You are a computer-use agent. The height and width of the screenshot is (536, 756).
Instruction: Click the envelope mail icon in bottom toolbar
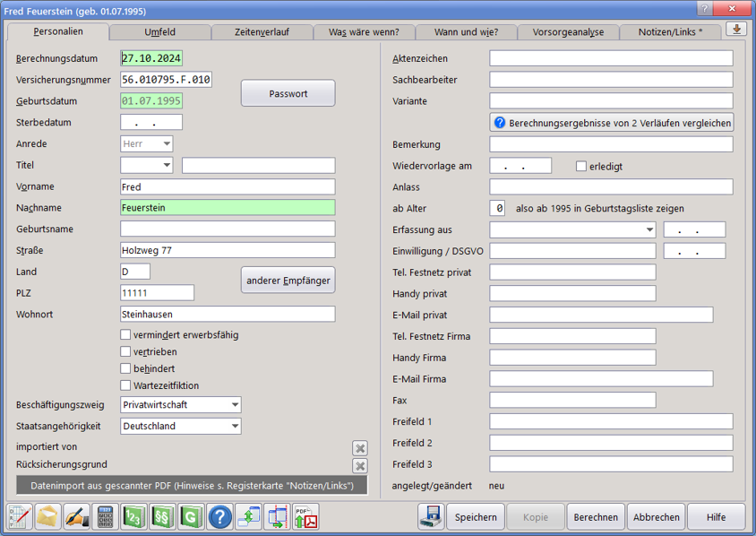click(x=47, y=517)
